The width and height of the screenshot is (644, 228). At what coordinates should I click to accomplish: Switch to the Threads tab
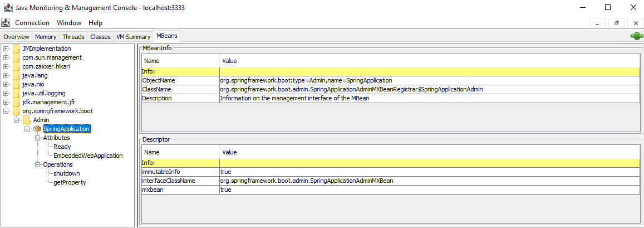tap(73, 37)
